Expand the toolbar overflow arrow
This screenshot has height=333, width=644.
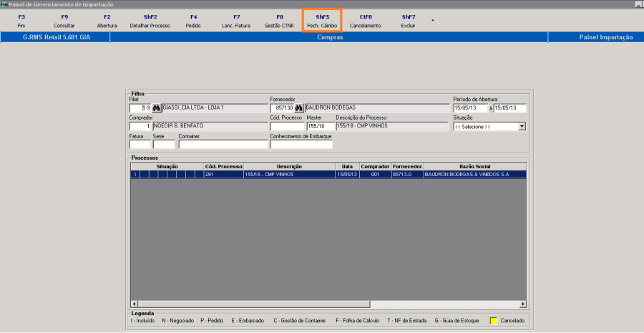[432, 20]
